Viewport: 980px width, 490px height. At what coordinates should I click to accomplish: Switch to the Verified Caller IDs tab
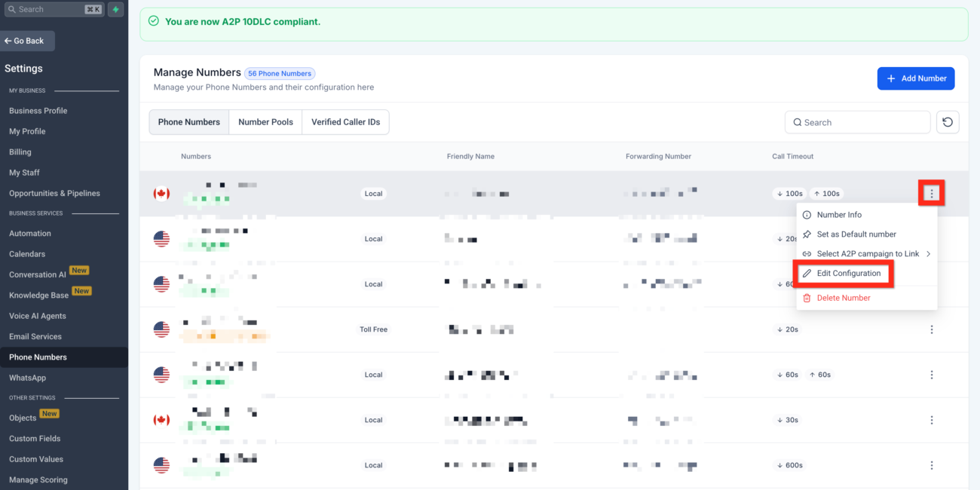345,122
